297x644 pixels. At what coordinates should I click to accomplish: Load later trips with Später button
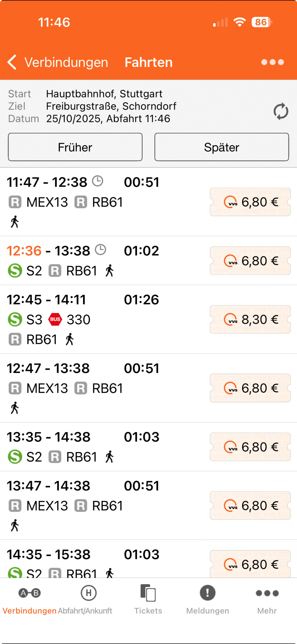pyautogui.click(x=222, y=147)
